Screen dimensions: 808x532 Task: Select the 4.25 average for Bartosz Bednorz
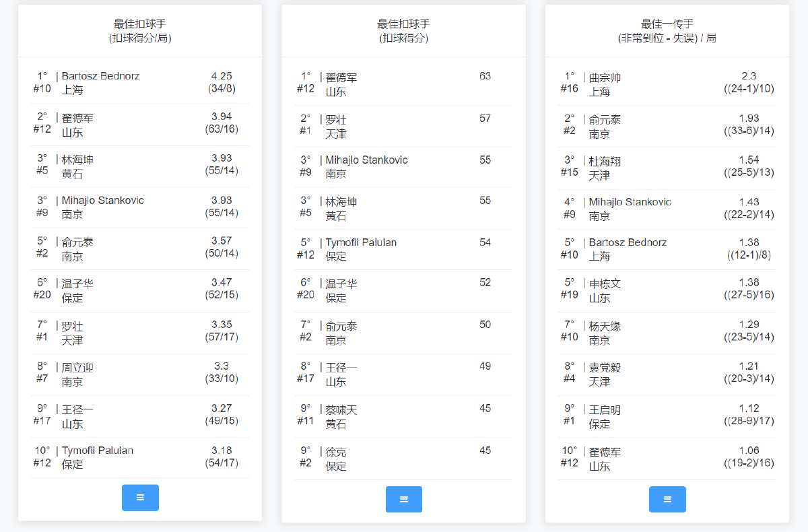click(x=222, y=76)
